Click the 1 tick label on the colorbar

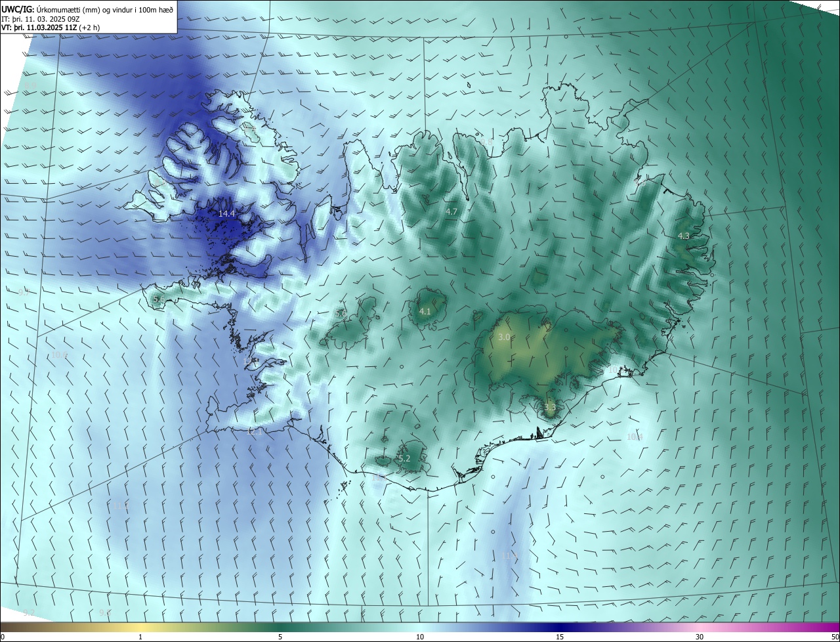point(140,637)
